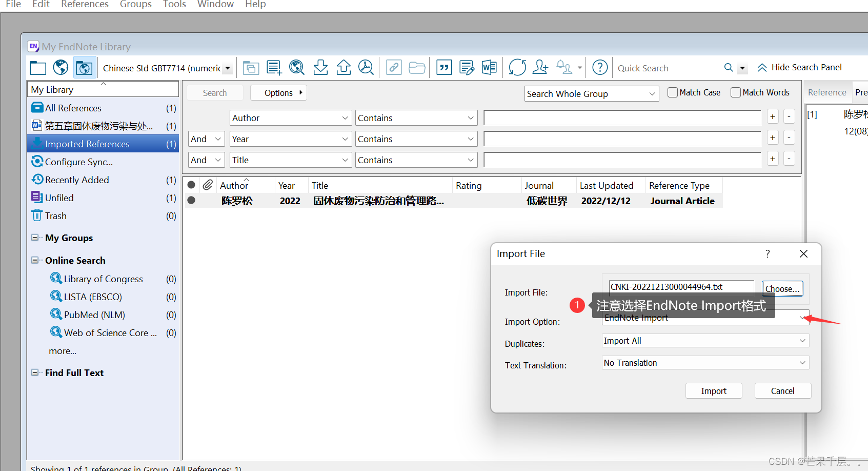
Task: Click the help question mark in Import File dialog
Action: click(x=768, y=253)
